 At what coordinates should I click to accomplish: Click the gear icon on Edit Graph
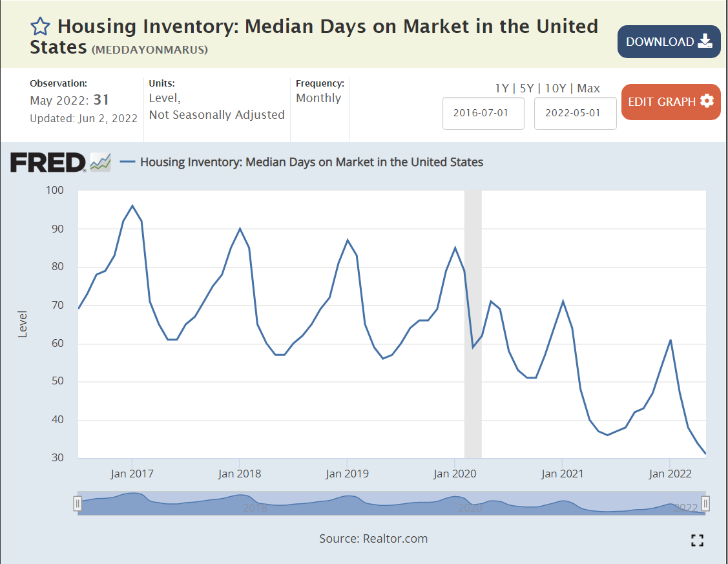[x=707, y=101]
